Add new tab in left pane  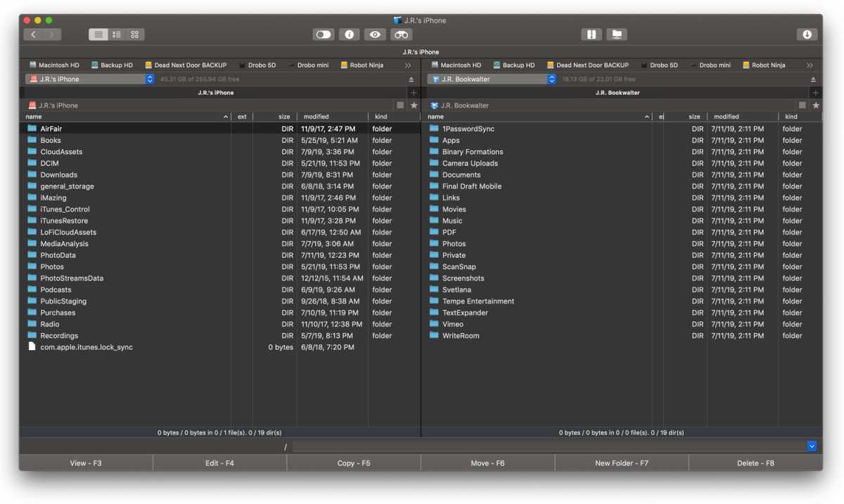click(413, 92)
